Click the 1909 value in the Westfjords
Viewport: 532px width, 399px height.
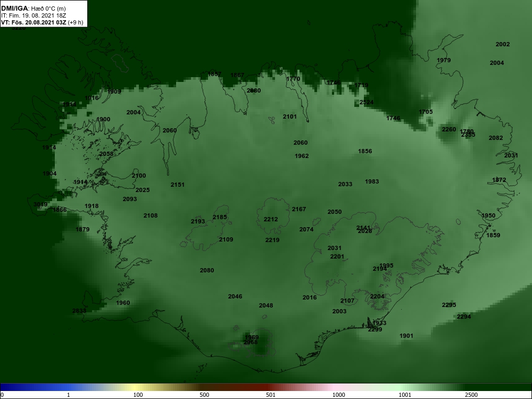point(114,92)
